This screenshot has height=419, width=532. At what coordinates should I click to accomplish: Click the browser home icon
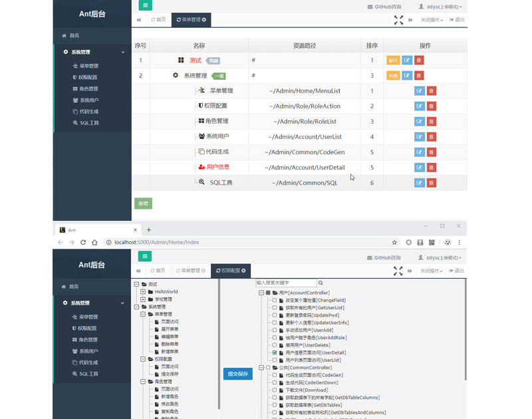94,242
